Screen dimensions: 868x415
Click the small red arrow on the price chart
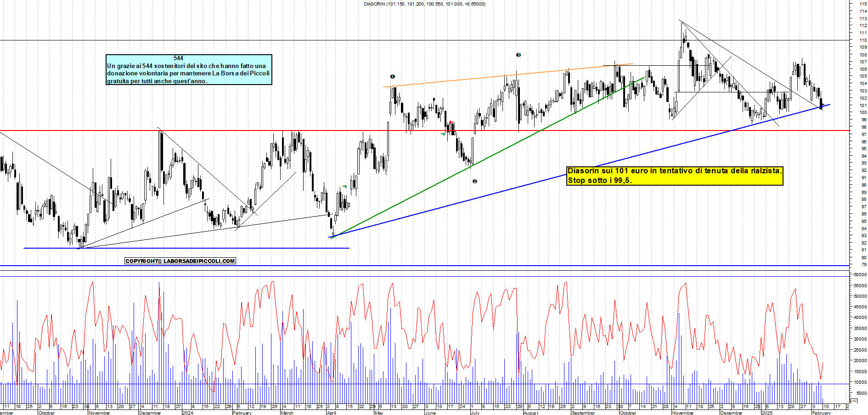[451, 123]
